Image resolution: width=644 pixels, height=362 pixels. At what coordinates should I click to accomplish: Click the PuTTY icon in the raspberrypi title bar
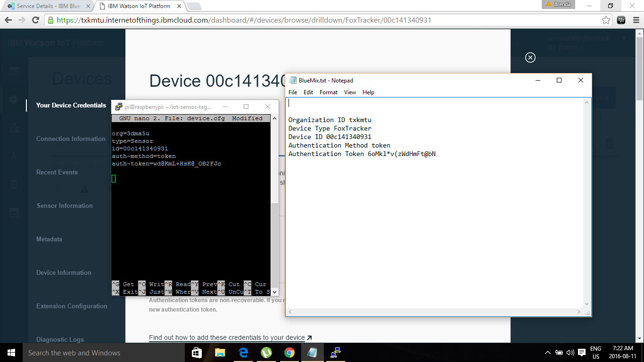tap(119, 107)
